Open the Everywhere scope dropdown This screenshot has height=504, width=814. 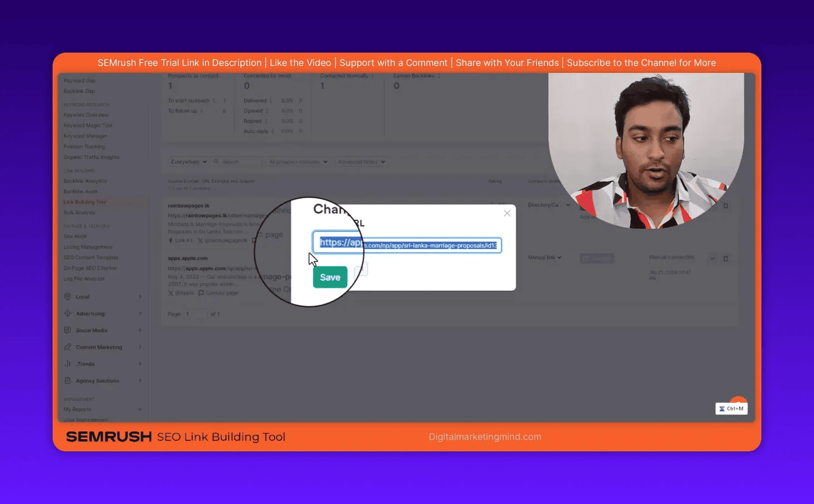pyautogui.click(x=188, y=161)
